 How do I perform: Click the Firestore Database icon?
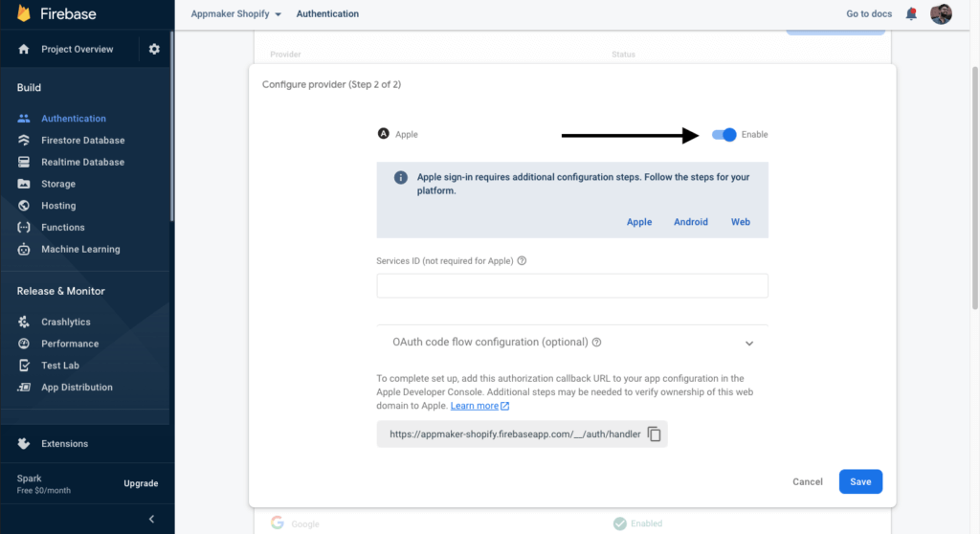point(24,140)
